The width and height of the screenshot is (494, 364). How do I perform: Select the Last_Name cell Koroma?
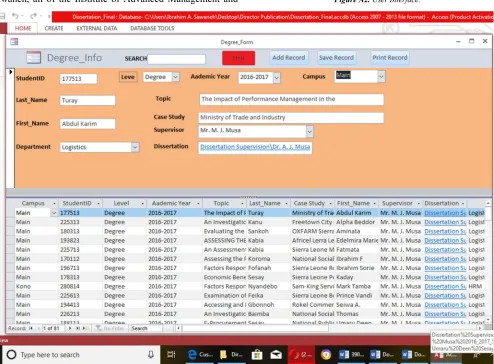[x=269, y=259]
